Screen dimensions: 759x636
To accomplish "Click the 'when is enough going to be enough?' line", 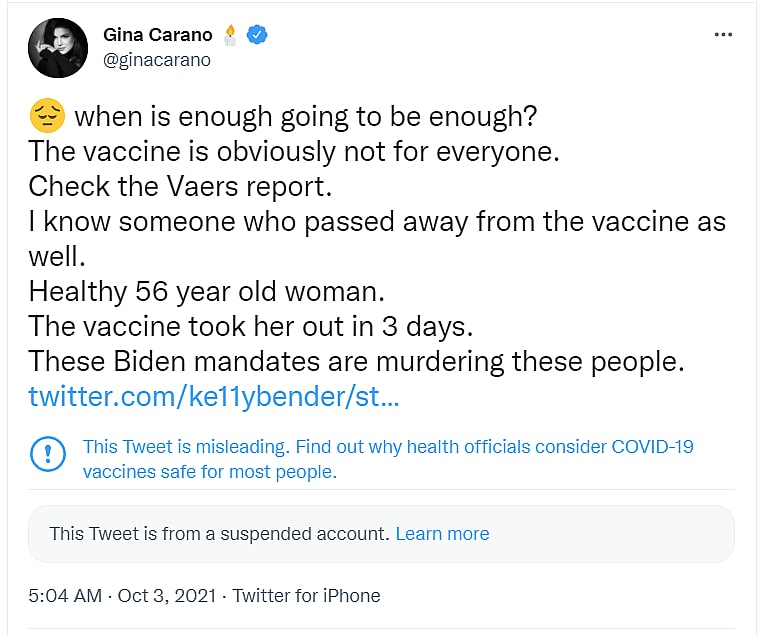I will (x=306, y=117).
